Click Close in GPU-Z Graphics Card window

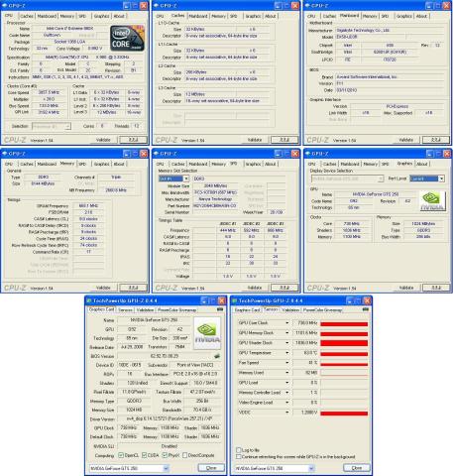click(x=211, y=468)
